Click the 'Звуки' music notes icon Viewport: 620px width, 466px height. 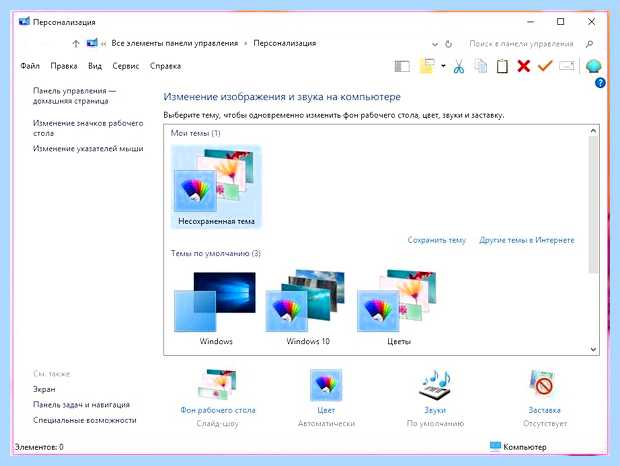(x=435, y=384)
